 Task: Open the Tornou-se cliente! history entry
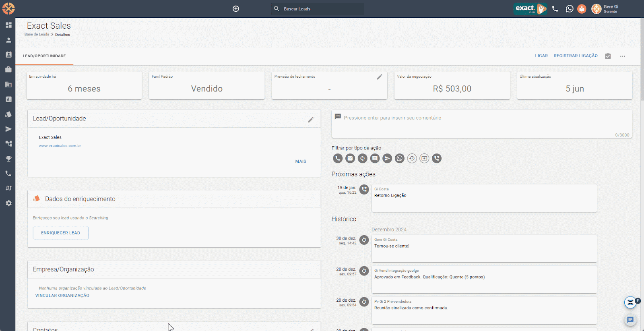(484, 249)
